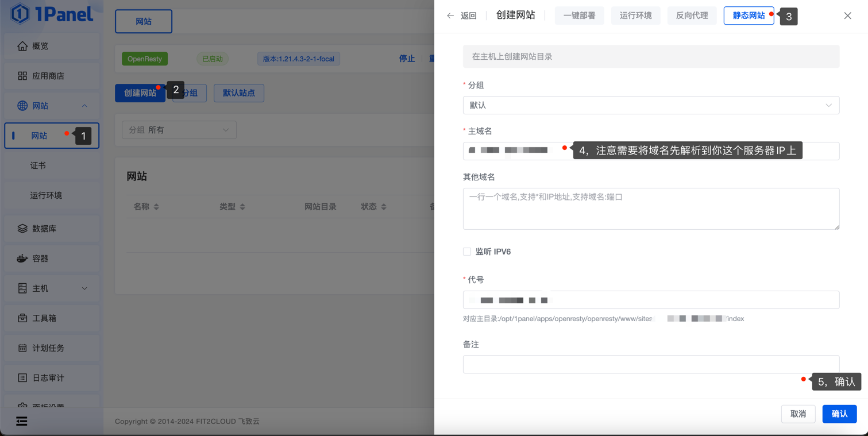Image resolution: width=868 pixels, height=436 pixels.
Task: Switch to the 反向代理 tab
Action: pyautogui.click(x=692, y=16)
